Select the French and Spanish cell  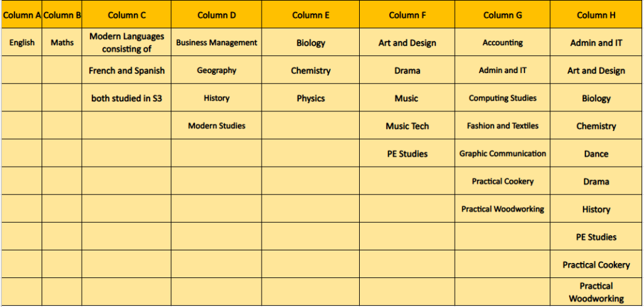point(126,70)
